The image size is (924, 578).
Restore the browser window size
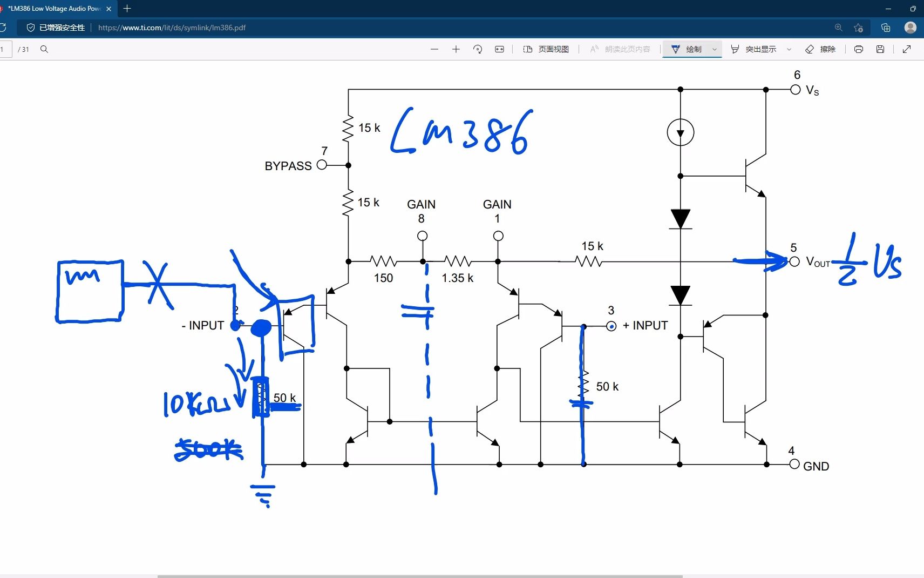(x=913, y=9)
